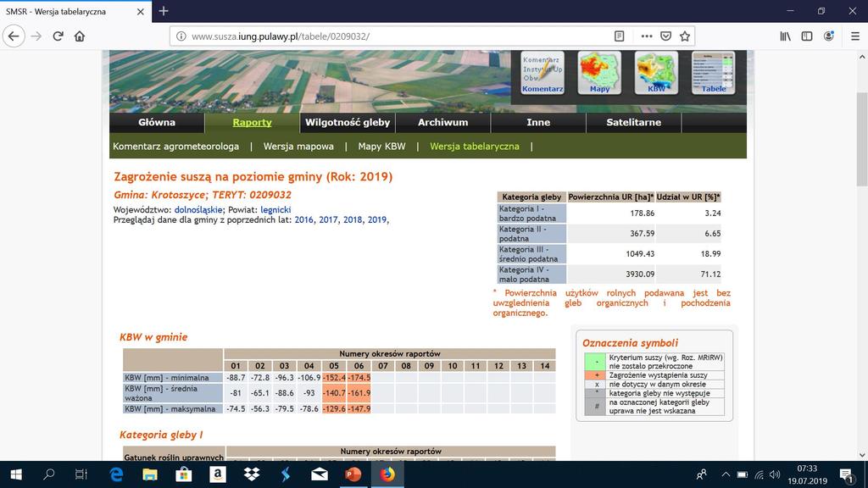The width and height of the screenshot is (868, 488).
Task: Click KBW minimalna cell -174.5
Action: click(359, 378)
